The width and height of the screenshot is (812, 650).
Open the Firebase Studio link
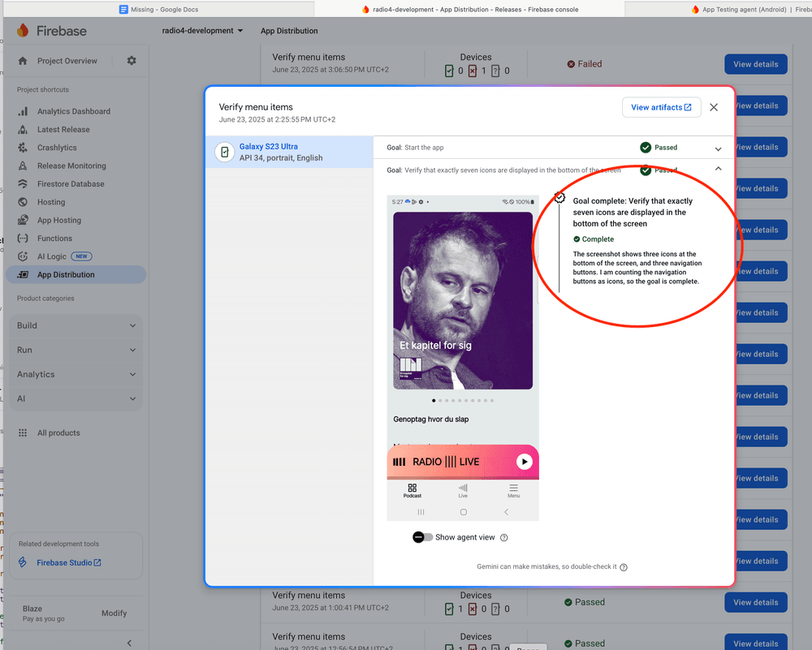[x=69, y=563]
